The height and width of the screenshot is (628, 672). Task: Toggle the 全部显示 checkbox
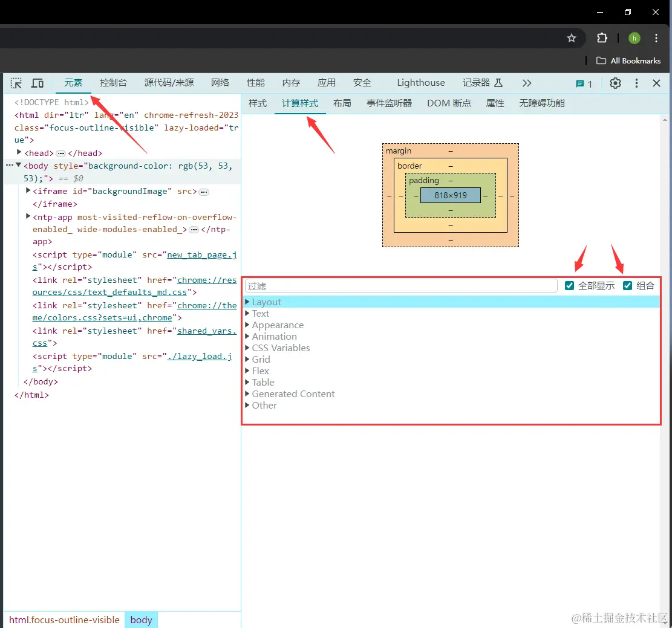(569, 286)
